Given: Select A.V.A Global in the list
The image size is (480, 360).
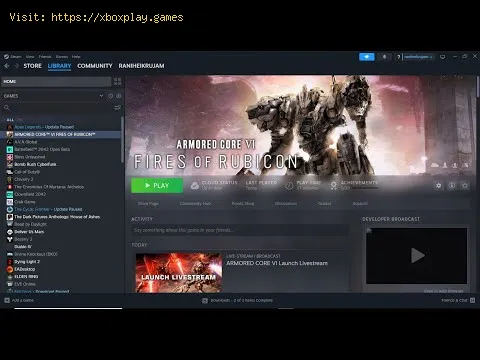Looking at the screenshot, I should click(25, 142).
